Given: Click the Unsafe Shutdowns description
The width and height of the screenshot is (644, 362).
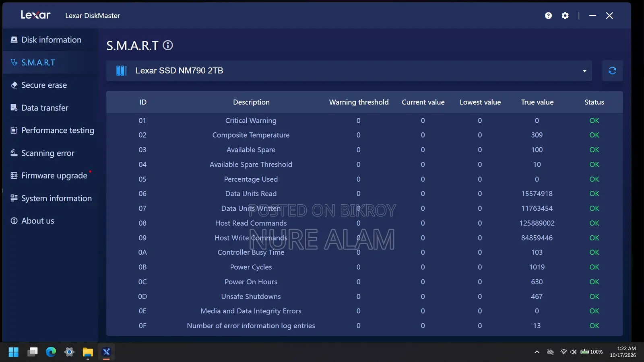Looking at the screenshot, I should tap(251, 296).
